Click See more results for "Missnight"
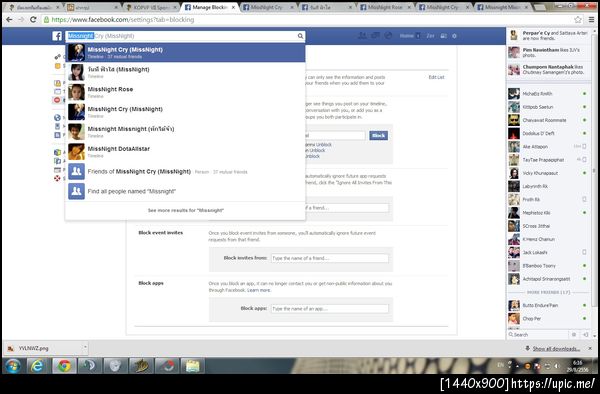Viewport: 600px width, 394px height. coord(186,210)
